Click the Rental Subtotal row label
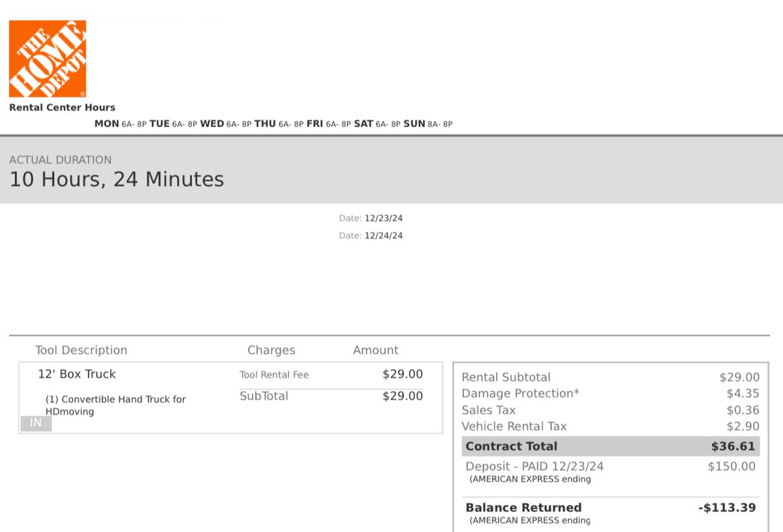783x532 pixels. (506, 377)
